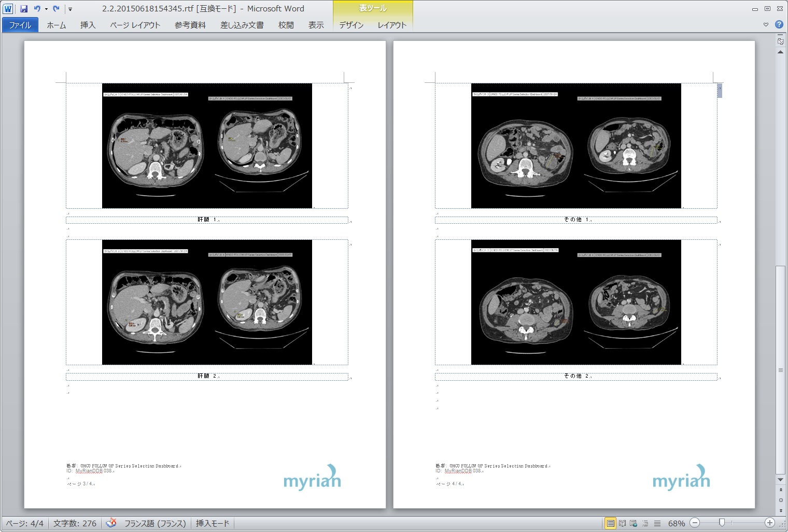Click the Save icon in Quick Access Toolbar

tap(24, 9)
